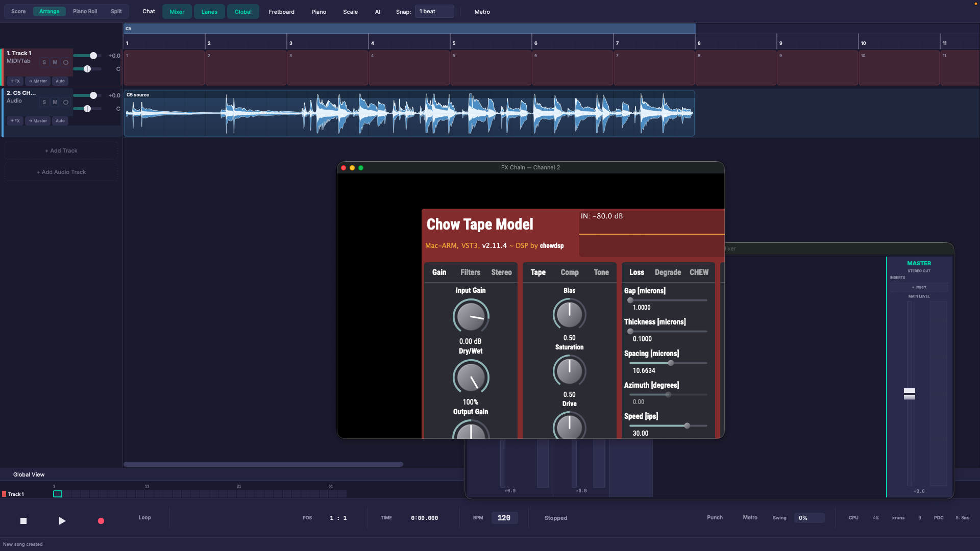Add FX to the C5 CH audio track

(x=15, y=121)
